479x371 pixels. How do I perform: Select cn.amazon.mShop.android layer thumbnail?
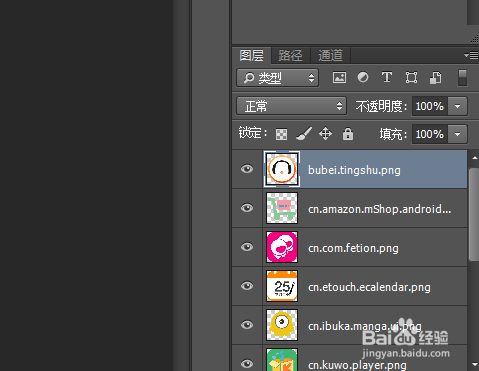click(x=282, y=208)
